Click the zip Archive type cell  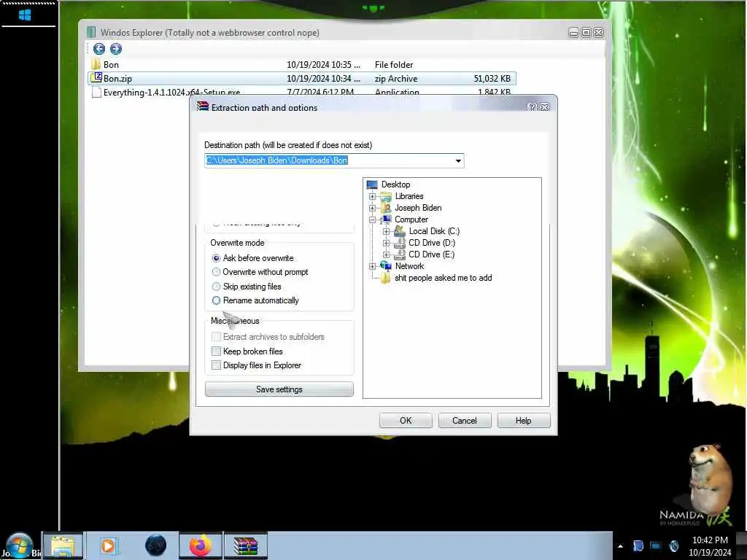click(x=396, y=79)
